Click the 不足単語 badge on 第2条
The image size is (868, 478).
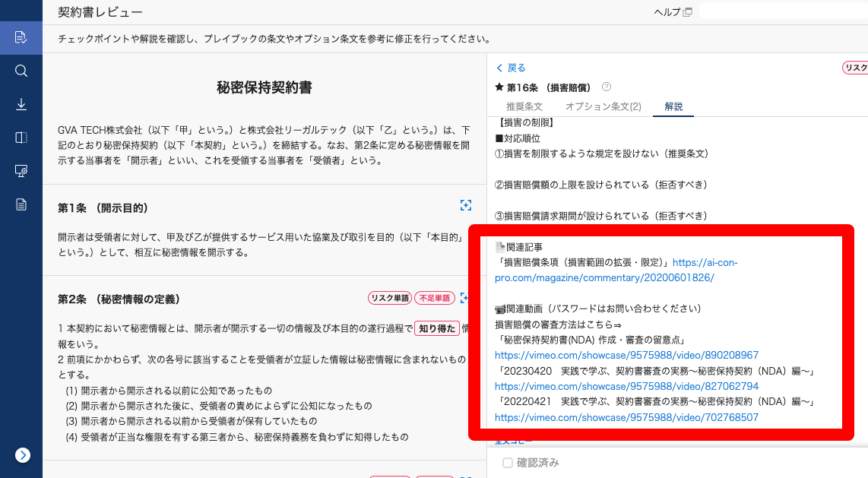(435, 298)
